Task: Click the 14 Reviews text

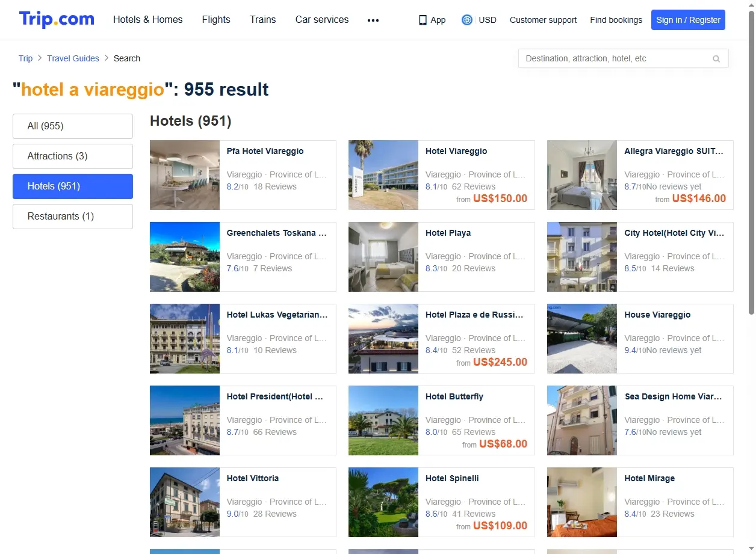Action: click(x=672, y=268)
